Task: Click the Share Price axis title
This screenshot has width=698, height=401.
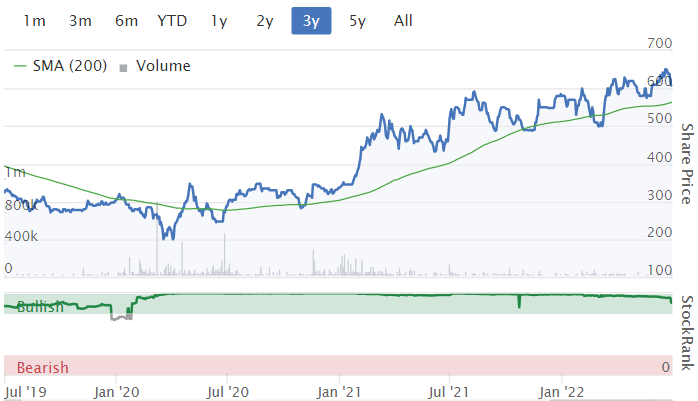Action: pos(687,164)
